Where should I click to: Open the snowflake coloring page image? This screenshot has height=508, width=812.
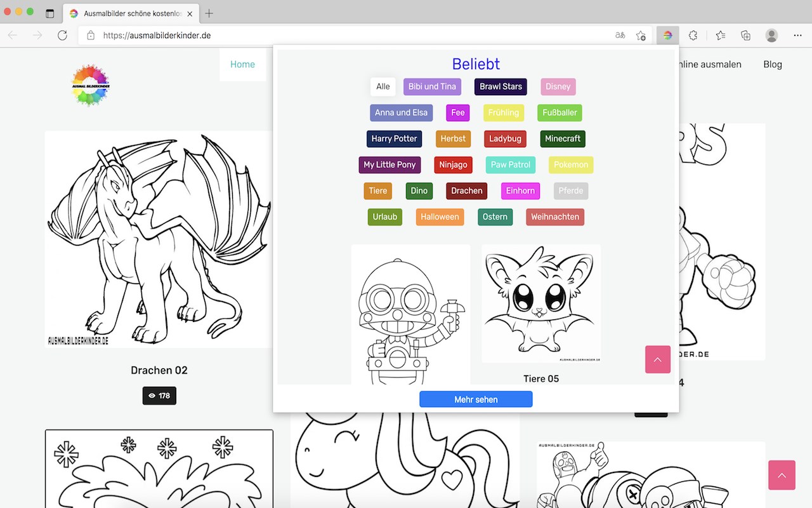159,469
